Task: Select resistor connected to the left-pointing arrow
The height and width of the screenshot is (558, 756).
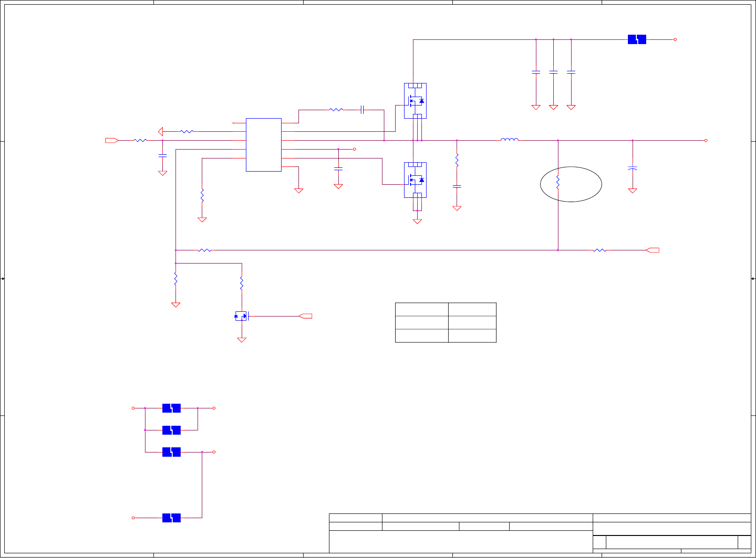Action: 187,131
